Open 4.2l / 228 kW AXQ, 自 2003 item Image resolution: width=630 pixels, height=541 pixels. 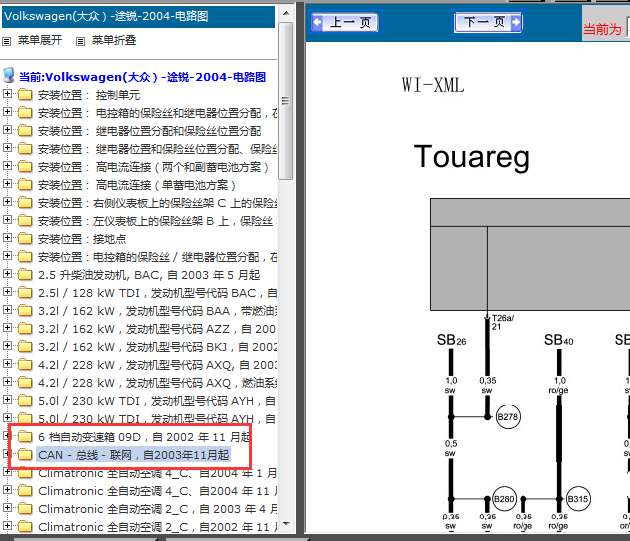158,365
